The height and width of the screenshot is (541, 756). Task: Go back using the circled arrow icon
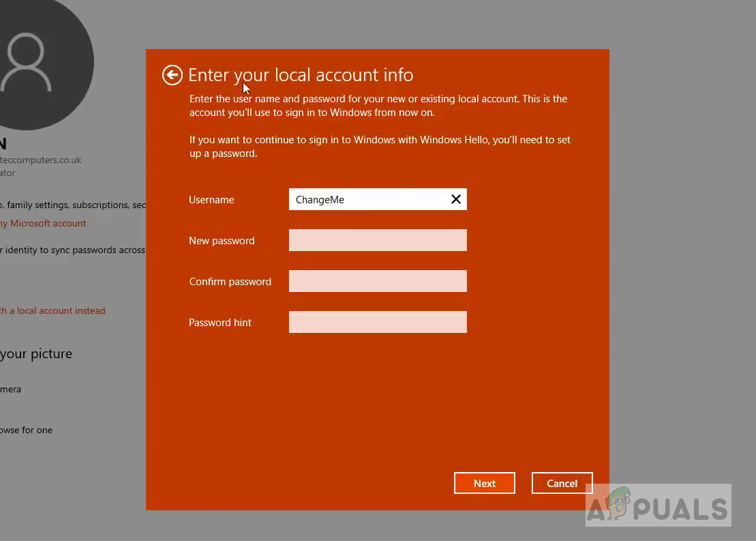(x=172, y=75)
